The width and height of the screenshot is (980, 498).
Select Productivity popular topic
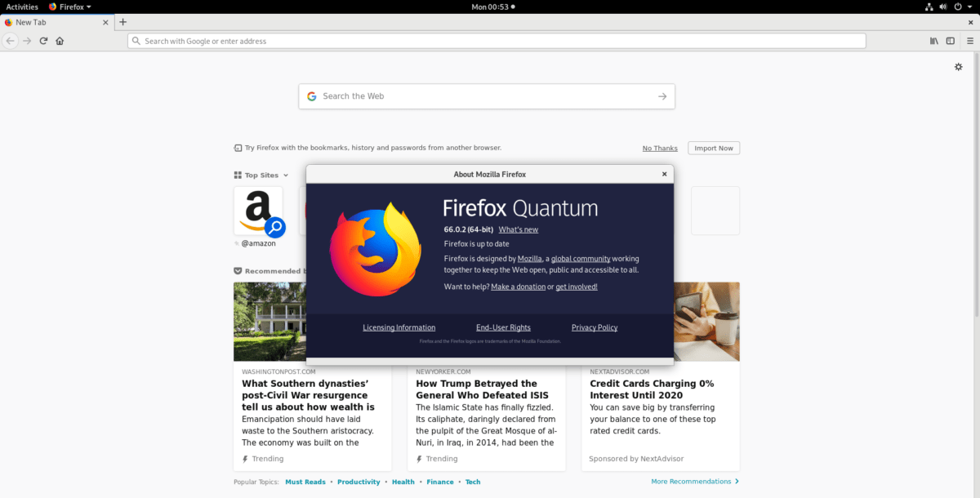359,482
